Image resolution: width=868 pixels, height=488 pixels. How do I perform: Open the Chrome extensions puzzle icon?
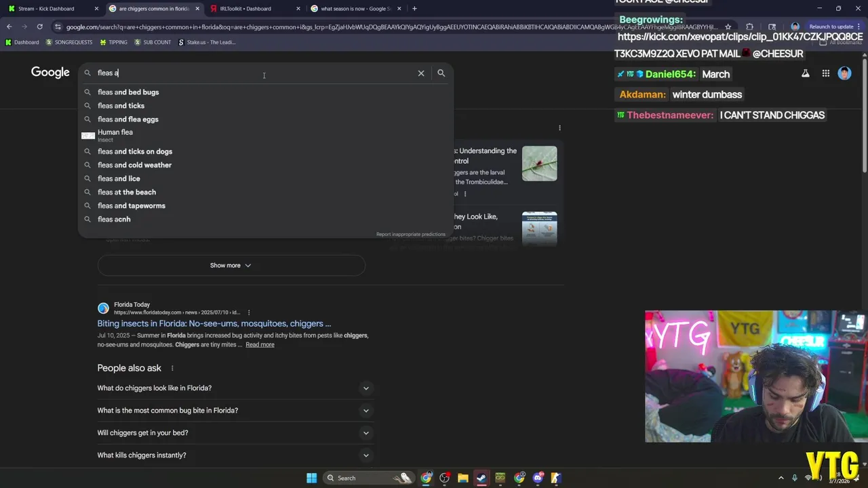tap(749, 27)
